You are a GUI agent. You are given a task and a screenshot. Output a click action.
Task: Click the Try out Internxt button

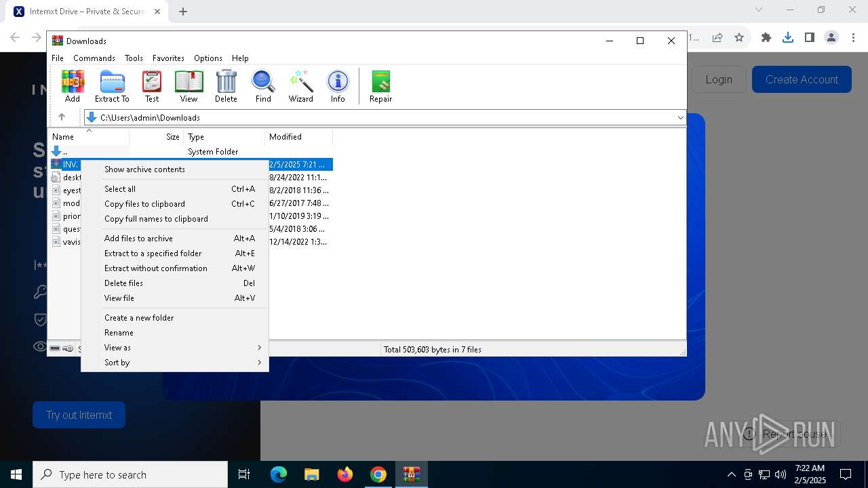[79, 415]
